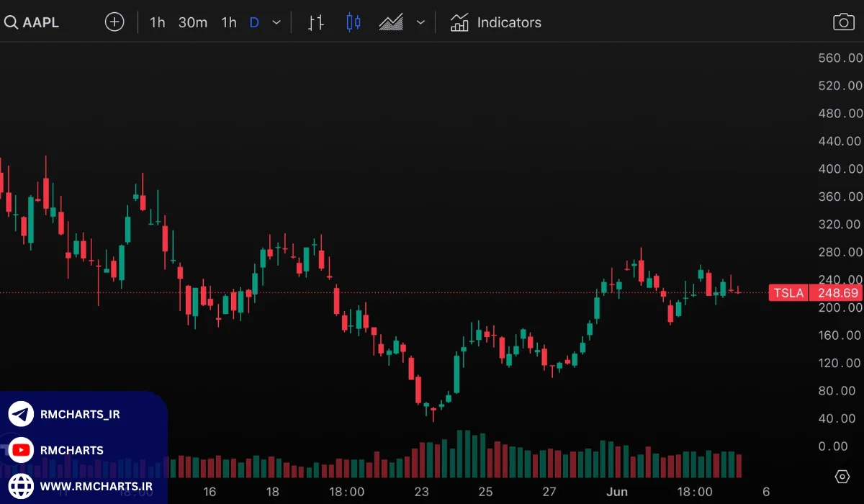Select the 1h timeframe left of 30m
Image resolution: width=864 pixels, height=504 pixels.
(157, 22)
